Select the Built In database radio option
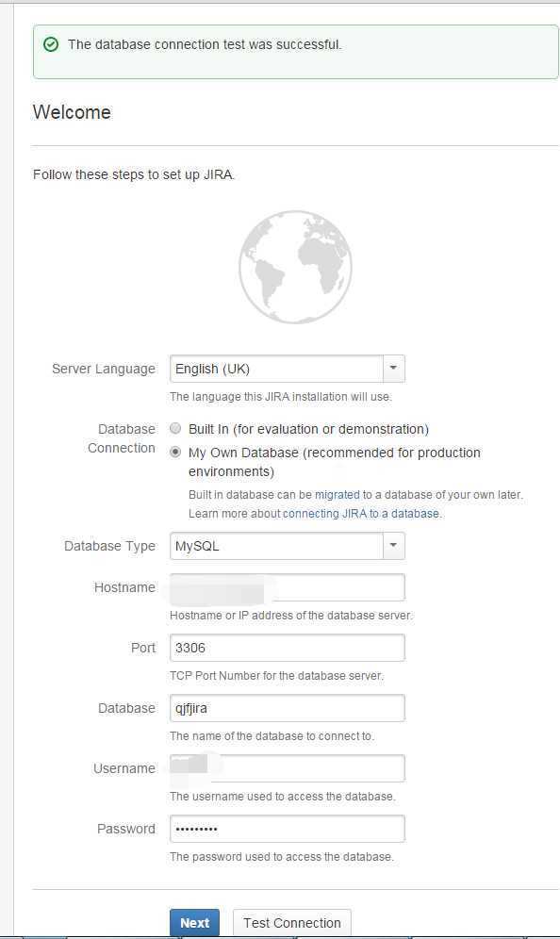 click(175, 428)
